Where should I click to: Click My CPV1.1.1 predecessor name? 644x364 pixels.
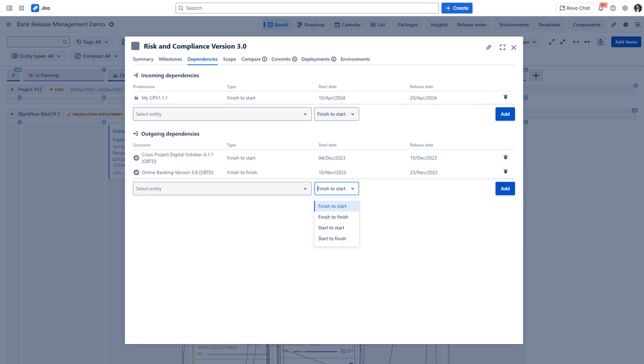(x=155, y=98)
